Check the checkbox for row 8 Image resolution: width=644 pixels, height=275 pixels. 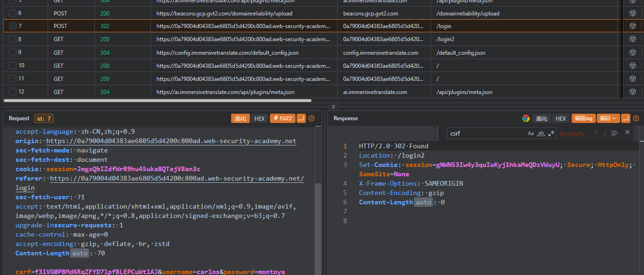pos(13,39)
